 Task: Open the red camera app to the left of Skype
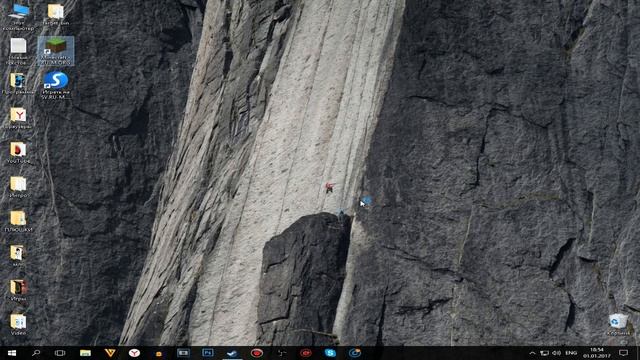pyautogui.click(x=306, y=353)
